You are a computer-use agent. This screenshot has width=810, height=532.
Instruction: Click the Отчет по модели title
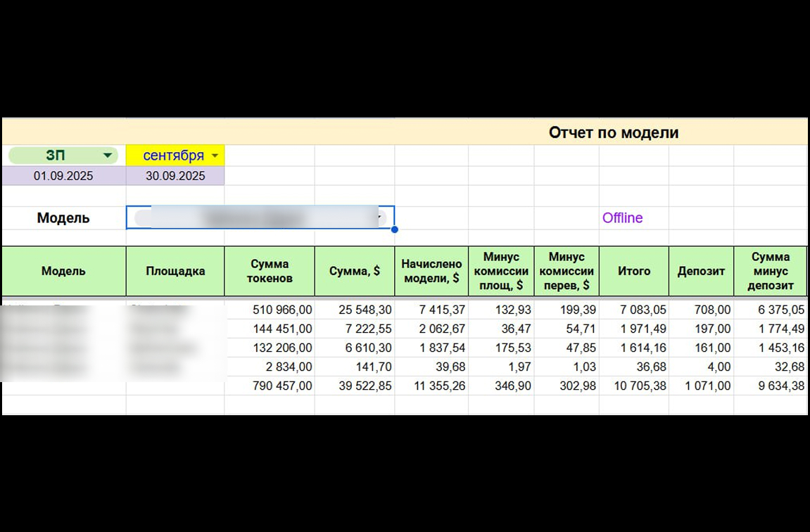point(613,133)
